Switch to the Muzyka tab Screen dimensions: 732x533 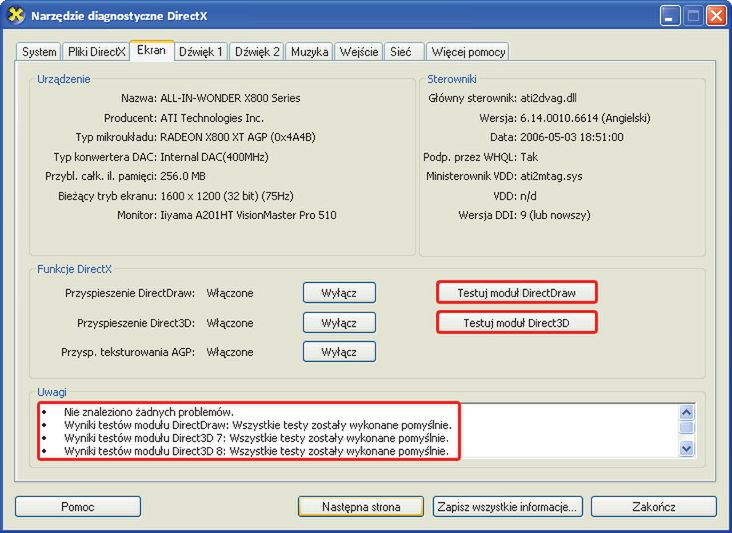309,52
